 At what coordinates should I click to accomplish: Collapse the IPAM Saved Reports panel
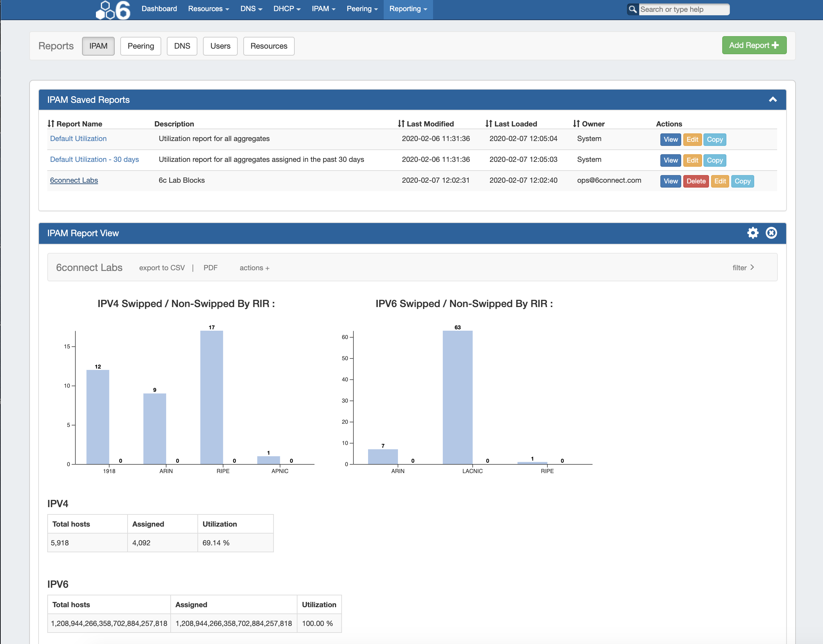[773, 100]
